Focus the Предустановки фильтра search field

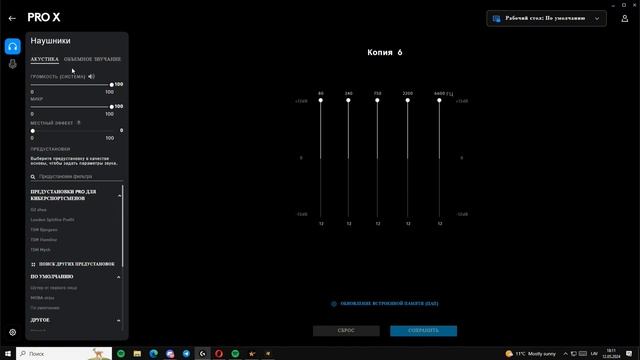tap(76, 177)
